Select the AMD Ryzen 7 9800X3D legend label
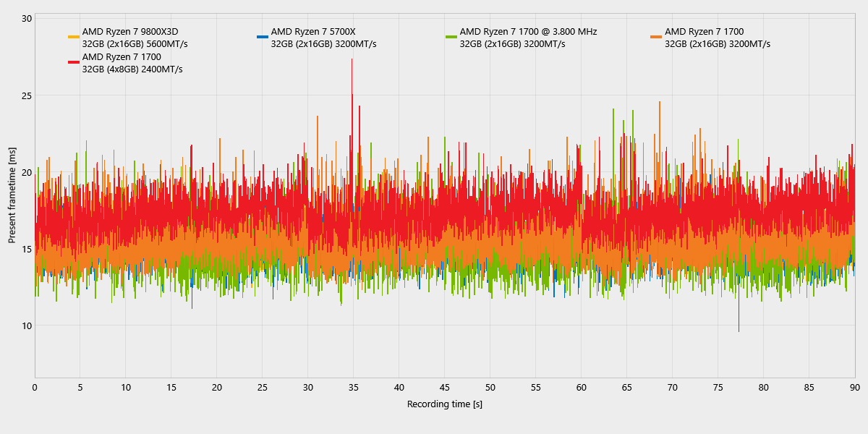The image size is (868, 434). point(130,31)
